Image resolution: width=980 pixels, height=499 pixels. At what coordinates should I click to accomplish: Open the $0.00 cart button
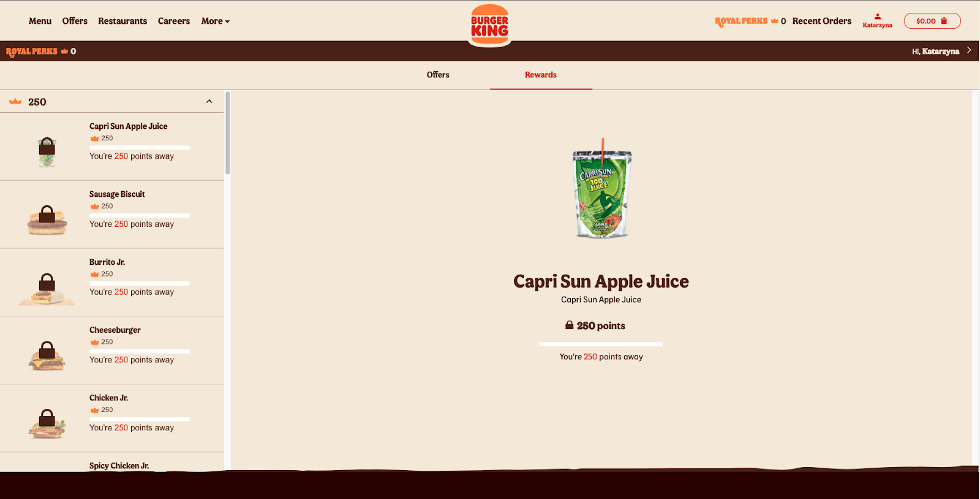tap(932, 21)
